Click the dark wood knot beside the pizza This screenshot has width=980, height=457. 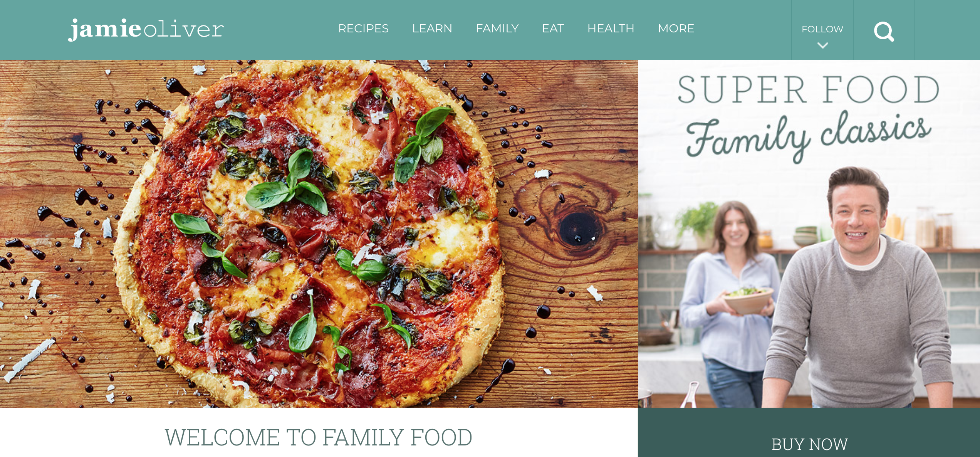pyautogui.click(x=577, y=229)
